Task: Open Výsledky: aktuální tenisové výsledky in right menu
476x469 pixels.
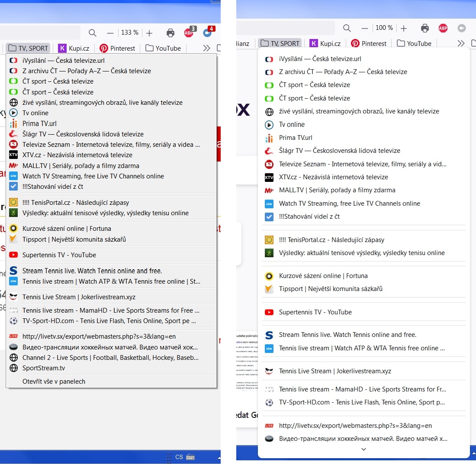Action: coord(363,253)
